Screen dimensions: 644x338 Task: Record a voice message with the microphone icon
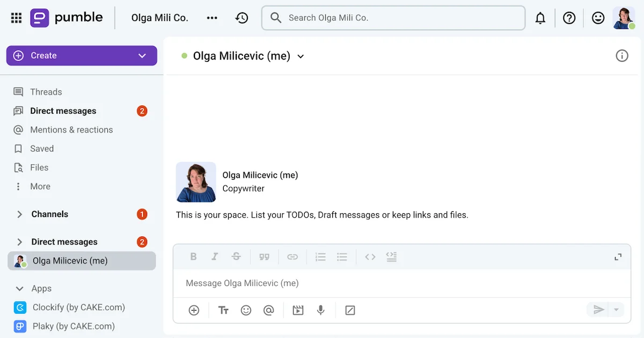(320, 310)
